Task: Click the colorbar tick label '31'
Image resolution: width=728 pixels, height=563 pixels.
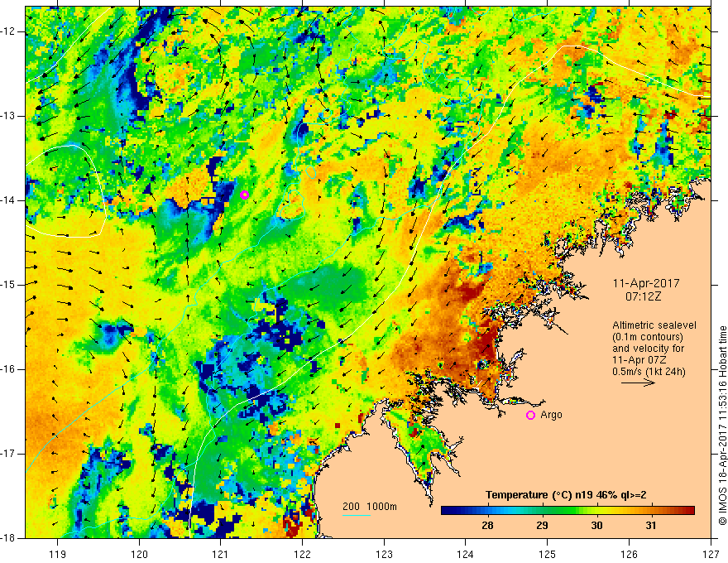Action: pos(651,526)
